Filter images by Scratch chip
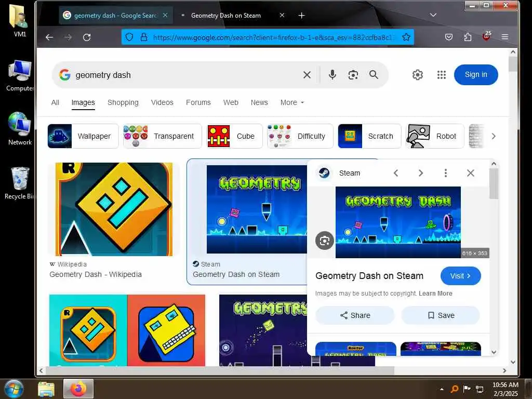The image size is (532, 399). point(369,136)
